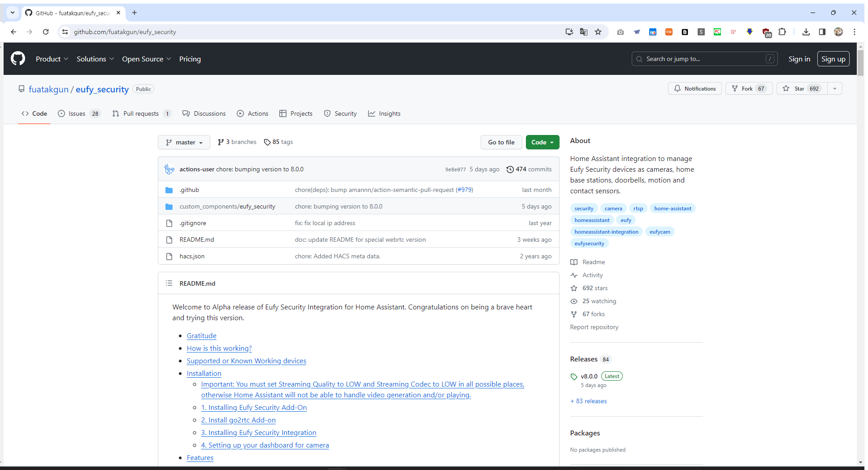The height and width of the screenshot is (470, 868).
Task: Open the fuatakgun owner link
Action: [x=48, y=89]
